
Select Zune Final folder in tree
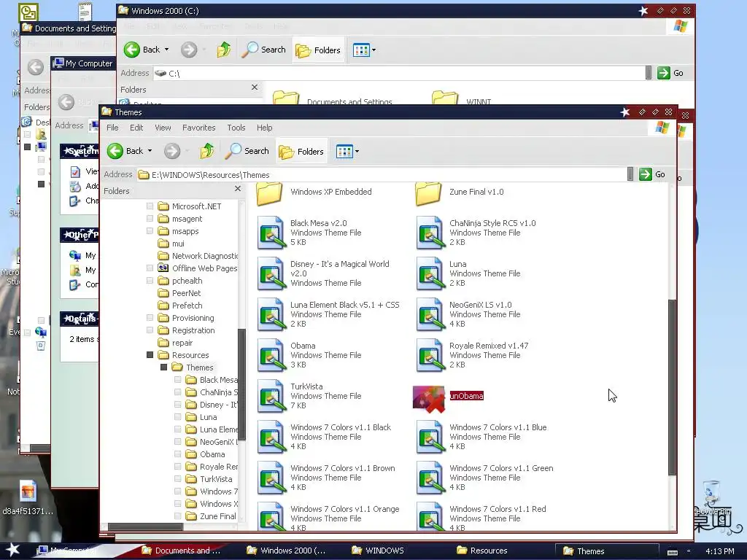(x=217, y=516)
